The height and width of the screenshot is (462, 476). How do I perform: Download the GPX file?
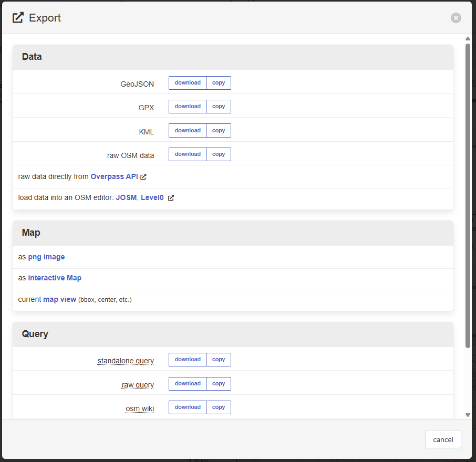pos(188,107)
